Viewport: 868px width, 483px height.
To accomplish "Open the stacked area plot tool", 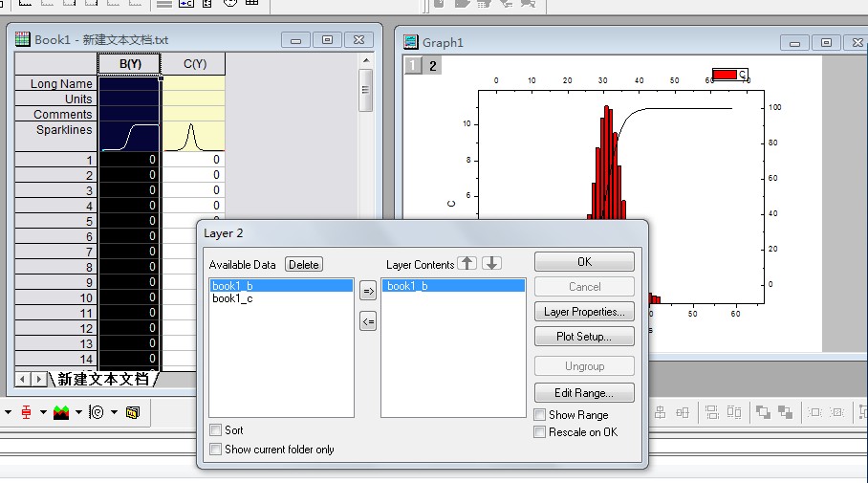I will click(x=61, y=412).
